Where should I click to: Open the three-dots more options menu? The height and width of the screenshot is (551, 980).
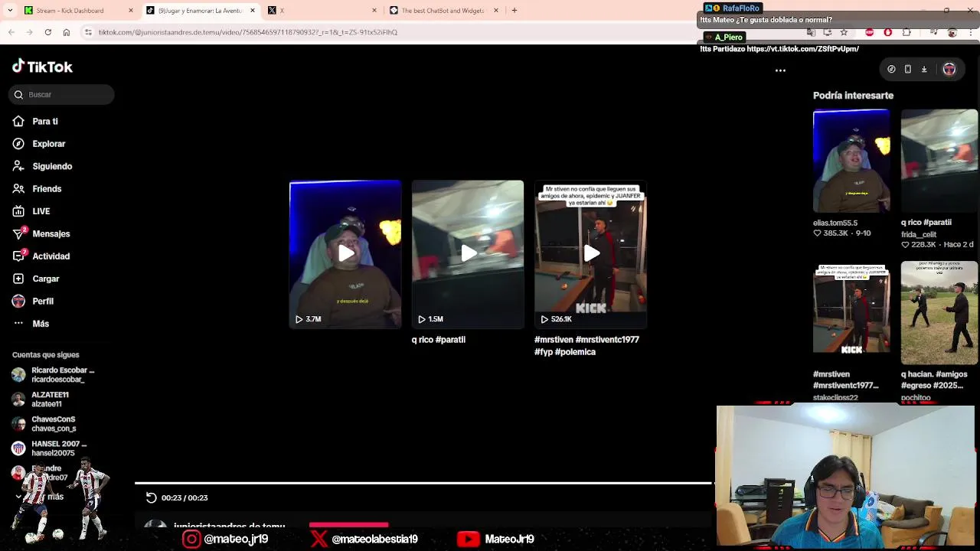[780, 70]
